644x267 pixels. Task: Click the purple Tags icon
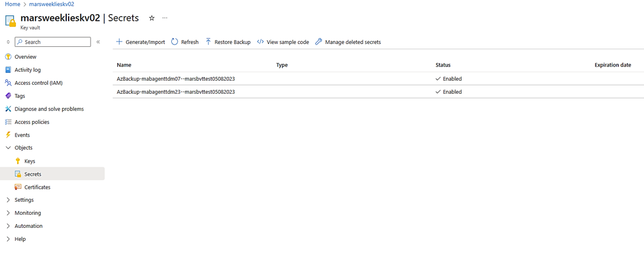pos(8,96)
